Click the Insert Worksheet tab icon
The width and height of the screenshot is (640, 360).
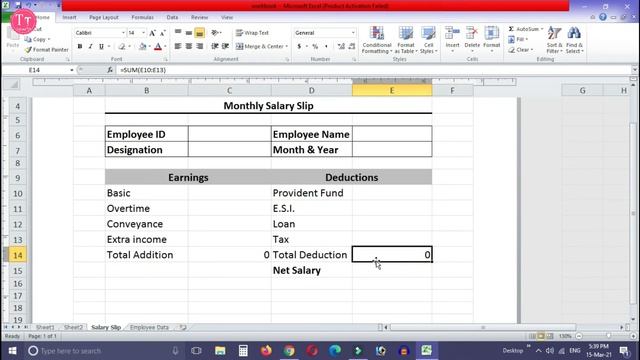(183, 327)
